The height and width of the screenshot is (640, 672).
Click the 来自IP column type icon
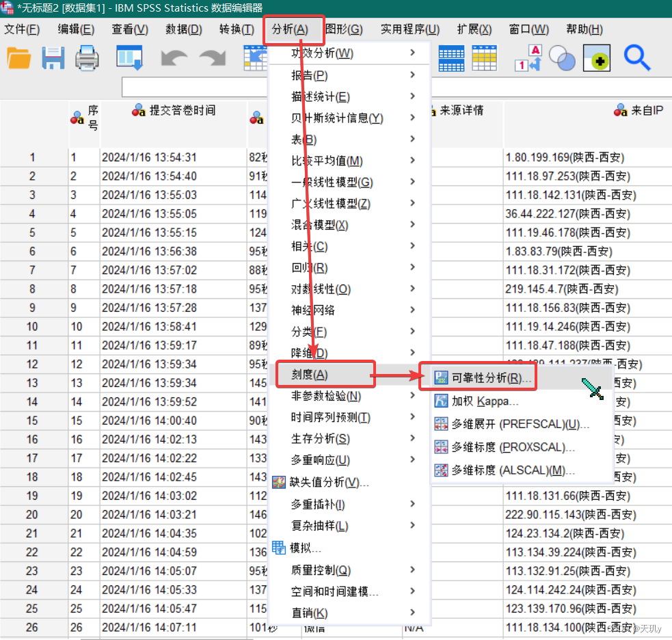(x=620, y=110)
